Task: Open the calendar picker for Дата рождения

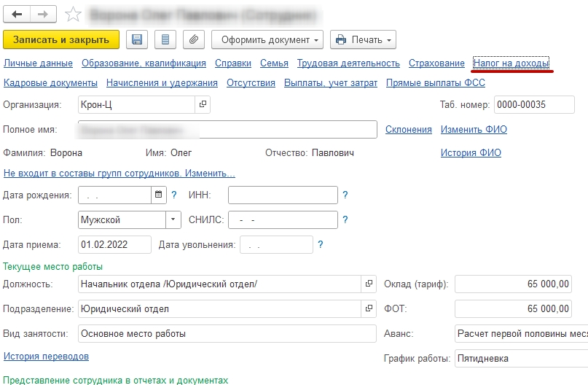Action: click(x=159, y=195)
